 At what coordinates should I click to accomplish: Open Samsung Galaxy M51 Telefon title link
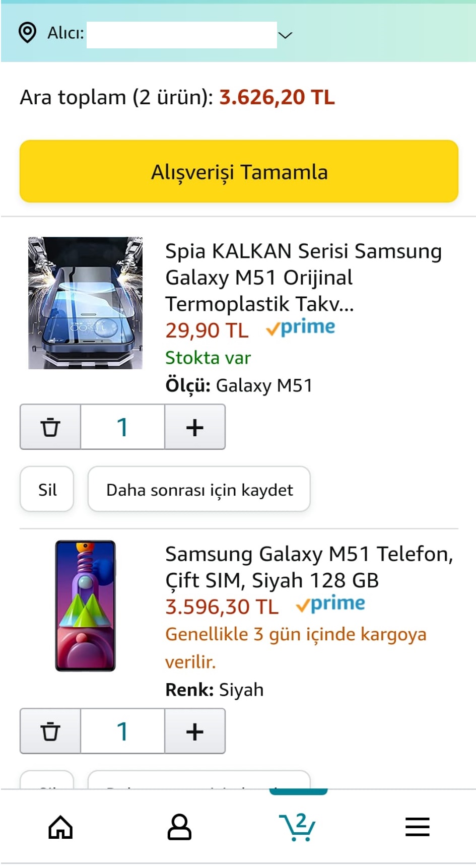(x=309, y=567)
